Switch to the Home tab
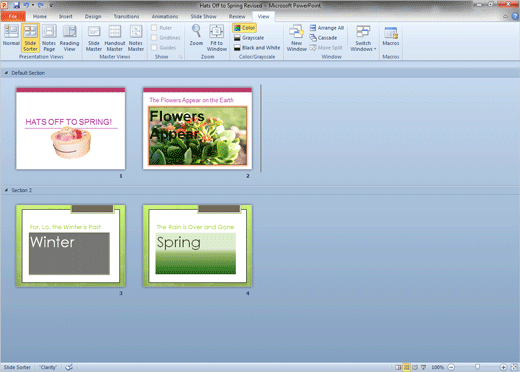 (40, 16)
